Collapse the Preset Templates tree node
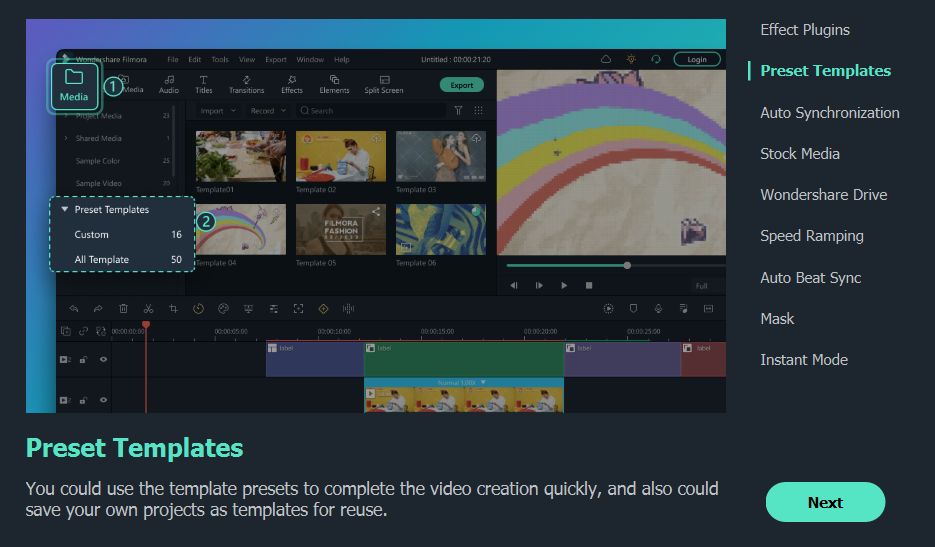 [x=64, y=209]
